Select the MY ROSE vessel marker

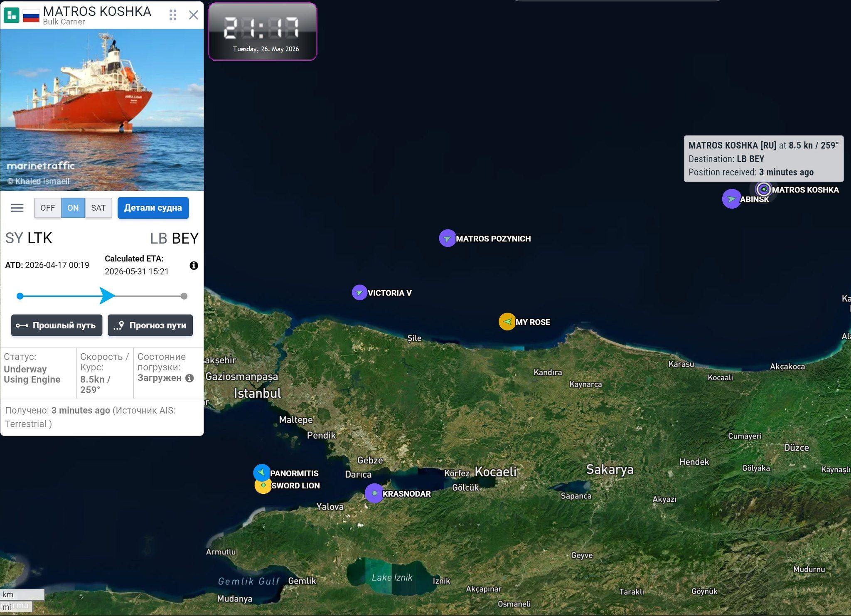pyautogui.click(x=507, y=321)
